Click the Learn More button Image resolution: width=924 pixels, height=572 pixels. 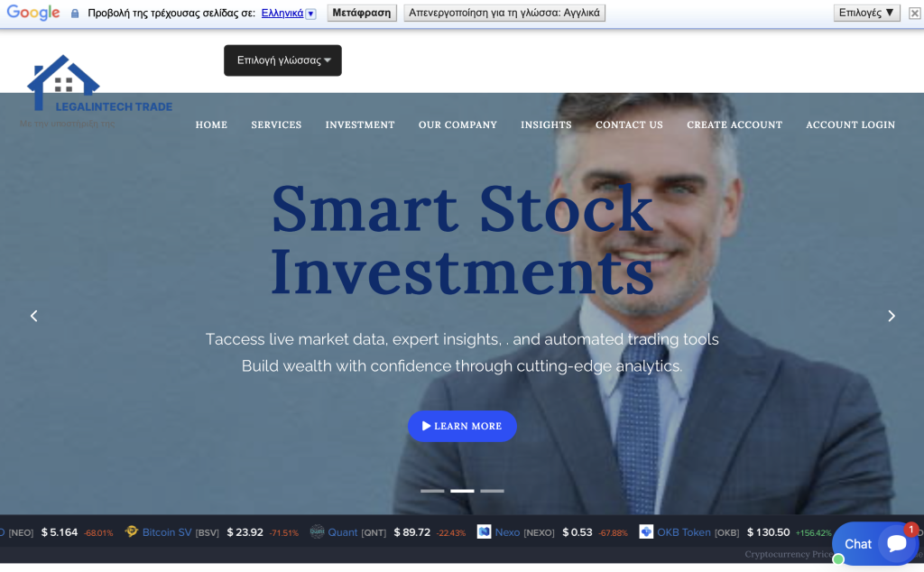click(x=462, y=426)
